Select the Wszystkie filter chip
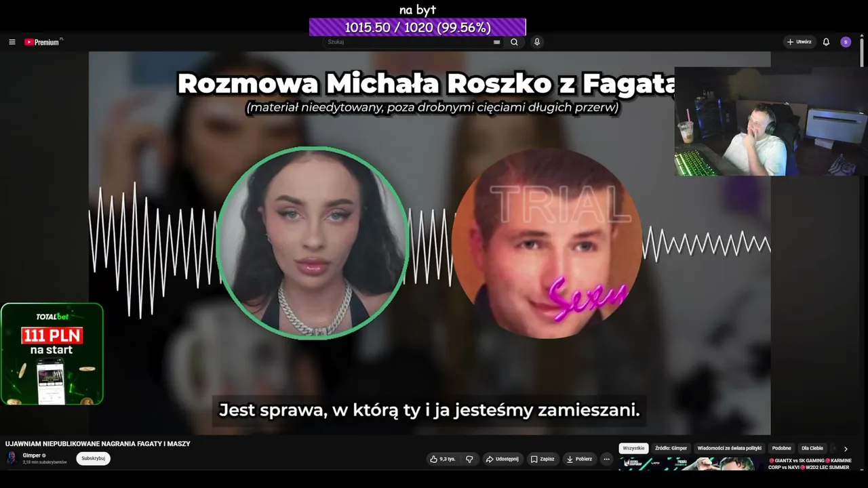Viewport: 868px width, 488px height. pyautogui.click(x=633, y=448)
